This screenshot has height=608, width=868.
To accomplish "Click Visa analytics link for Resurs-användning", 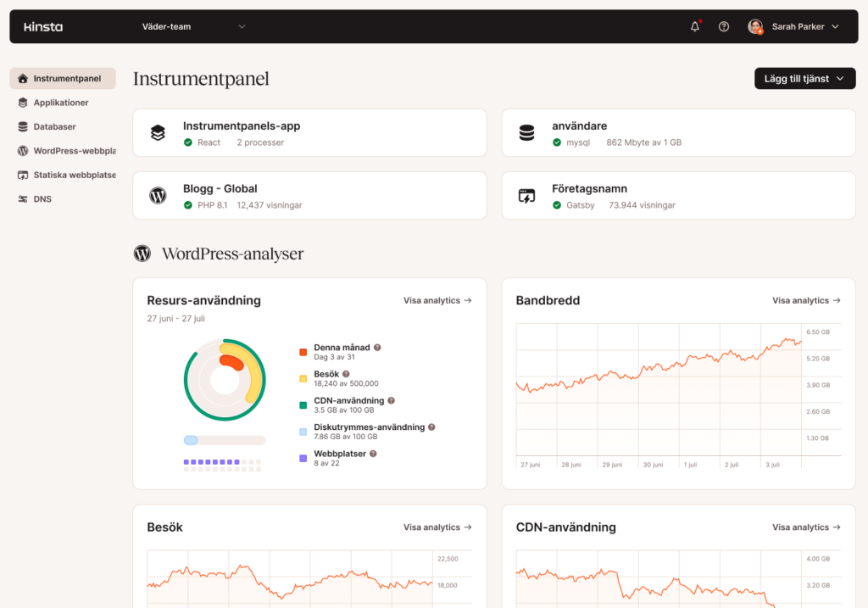I will coord(437,300).
